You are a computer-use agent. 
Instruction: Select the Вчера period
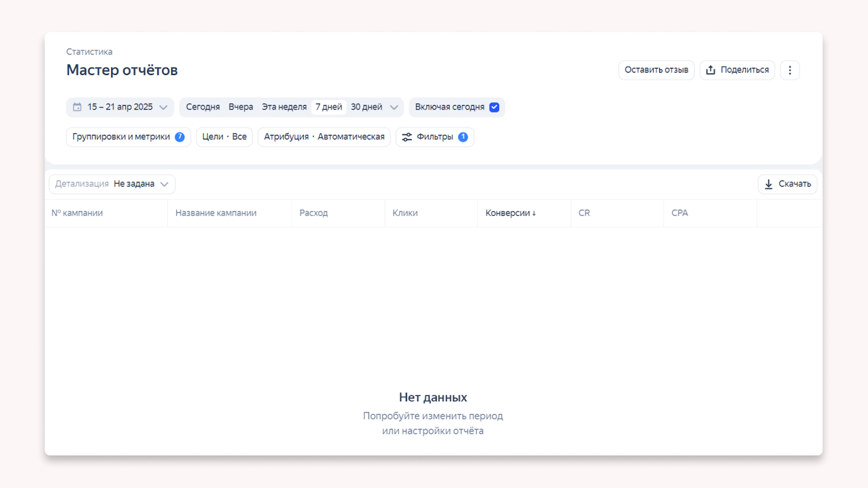(241, 107)
